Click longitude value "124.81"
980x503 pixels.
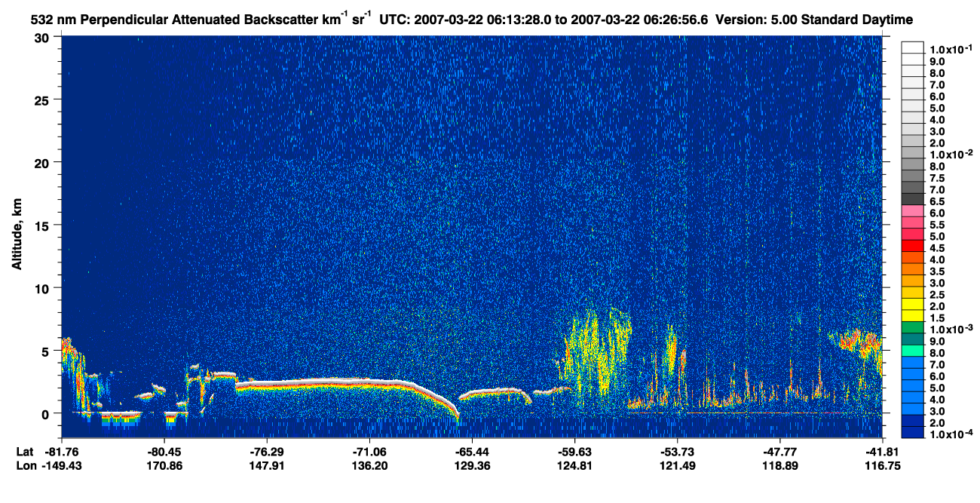[x=574, y=465]
